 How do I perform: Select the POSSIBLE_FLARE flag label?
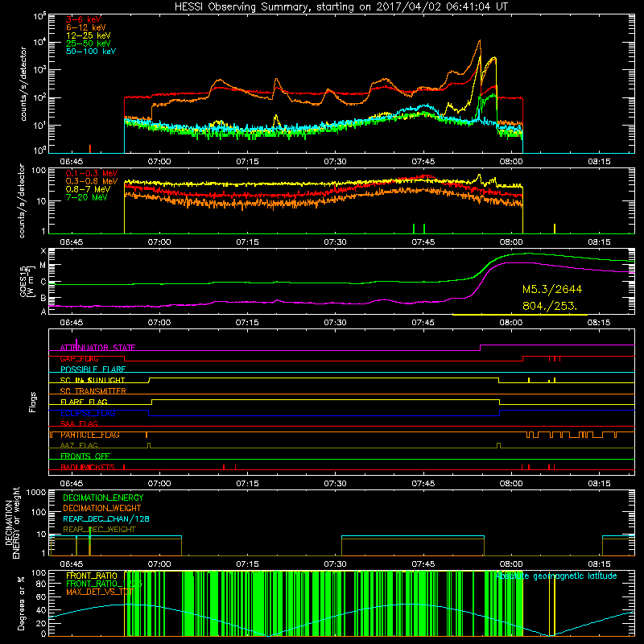[x=93, y=369]
